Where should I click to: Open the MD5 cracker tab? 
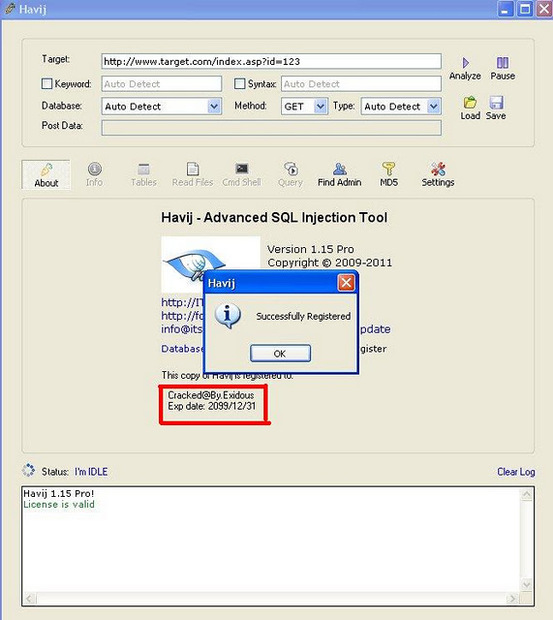click(389, 175)
